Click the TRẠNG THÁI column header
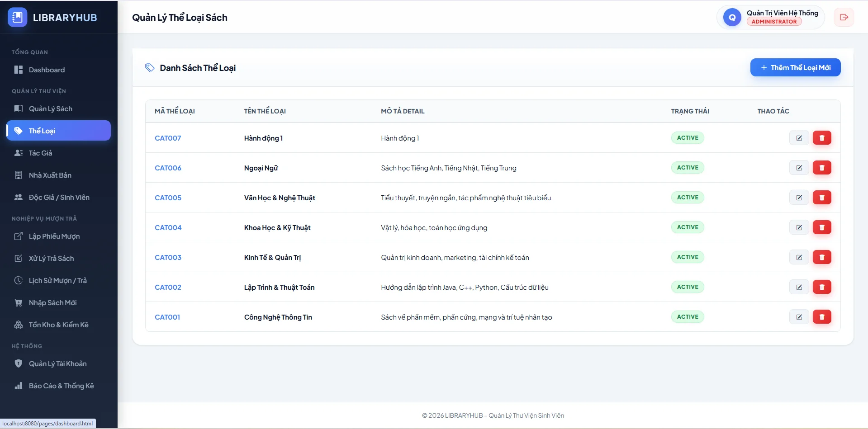The image size is (868, 429). (x=690, y=111)
